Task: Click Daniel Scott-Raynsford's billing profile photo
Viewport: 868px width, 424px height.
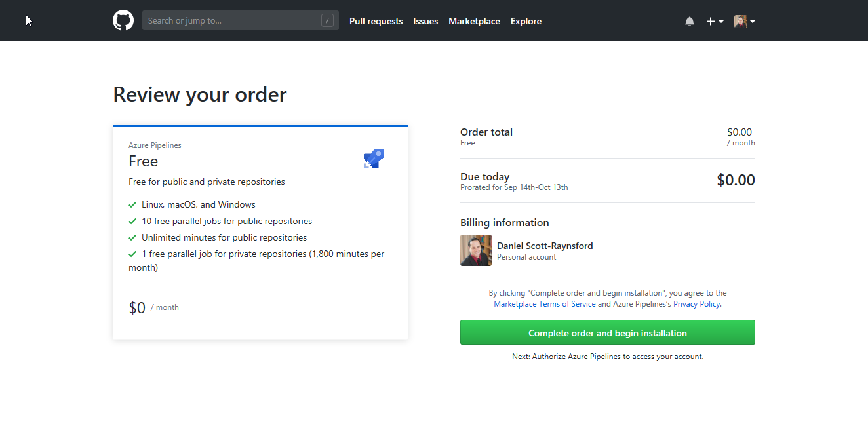Action: pos(476,250)
